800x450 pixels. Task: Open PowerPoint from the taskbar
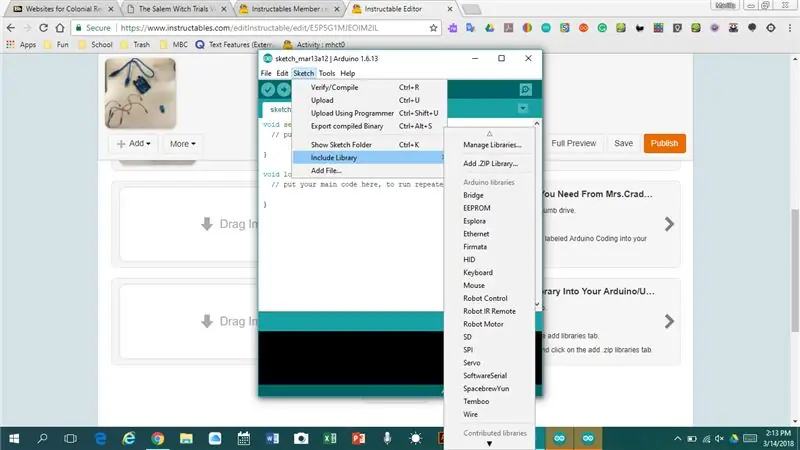coord(358,438)
